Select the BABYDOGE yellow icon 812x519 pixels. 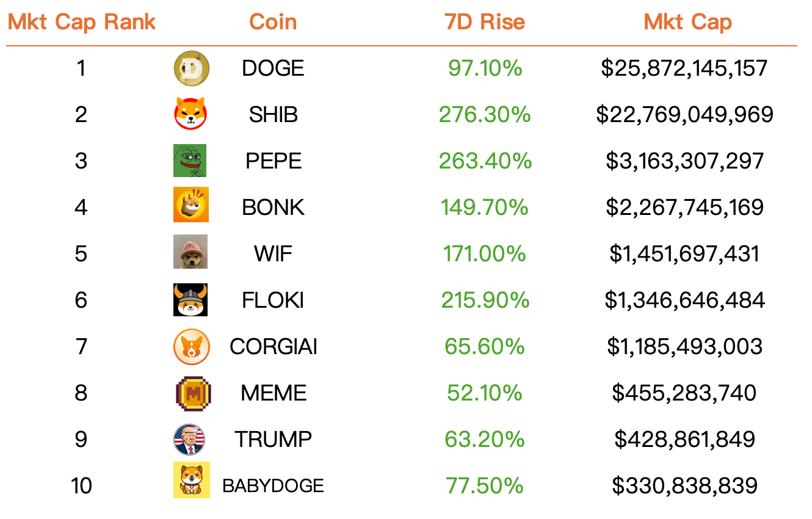(x=192, y=480)
